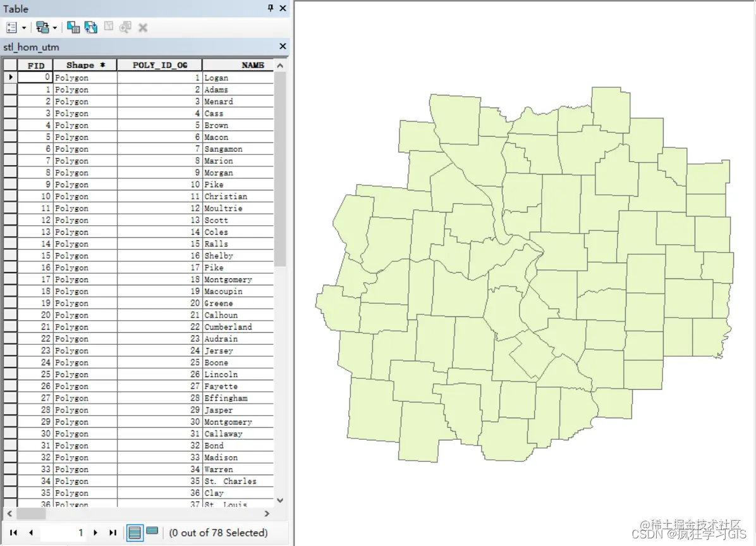The image size is (756, 546).
Task: Click the name cell 'Christian'
Action: pyautogui.click(x=238, y=197)
